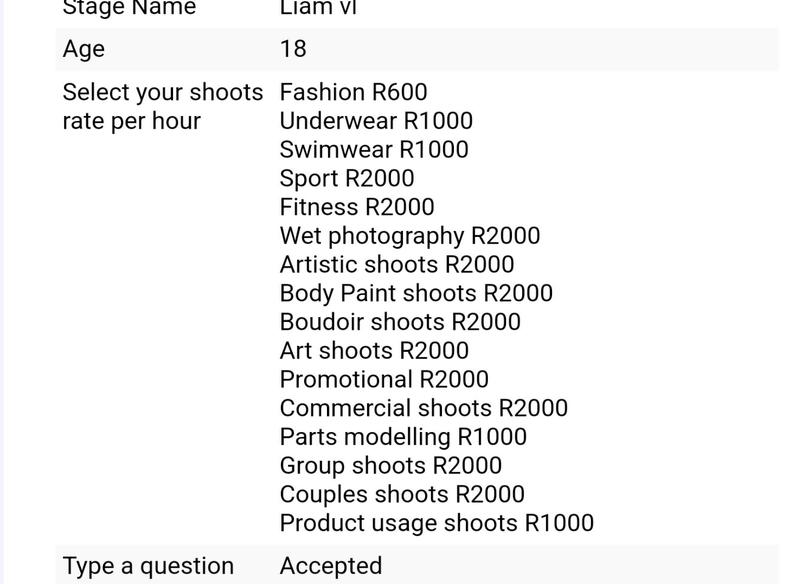Click the Accepted answer value
This screenshot has width=800, height=584.
pyautogui.click(x=331, y=566)
